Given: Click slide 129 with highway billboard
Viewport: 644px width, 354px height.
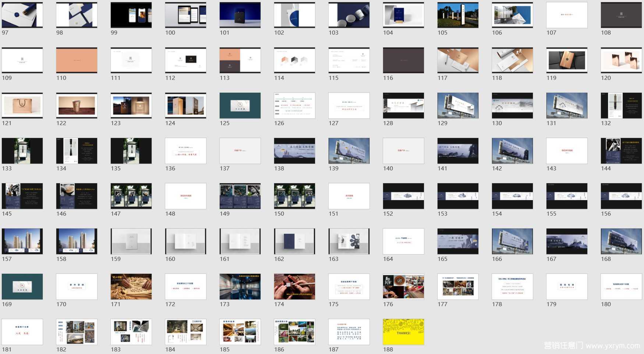Looking at the screenshot, I should click(458, 106).
